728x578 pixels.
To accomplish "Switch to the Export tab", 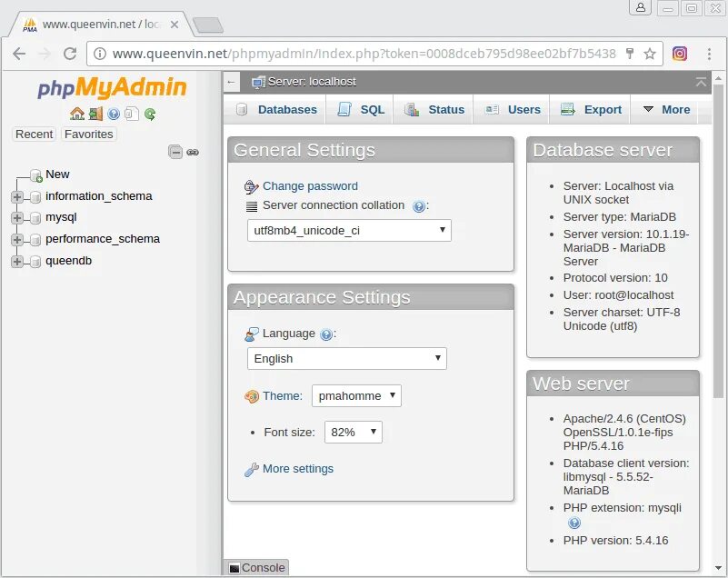I will point(591,110).
